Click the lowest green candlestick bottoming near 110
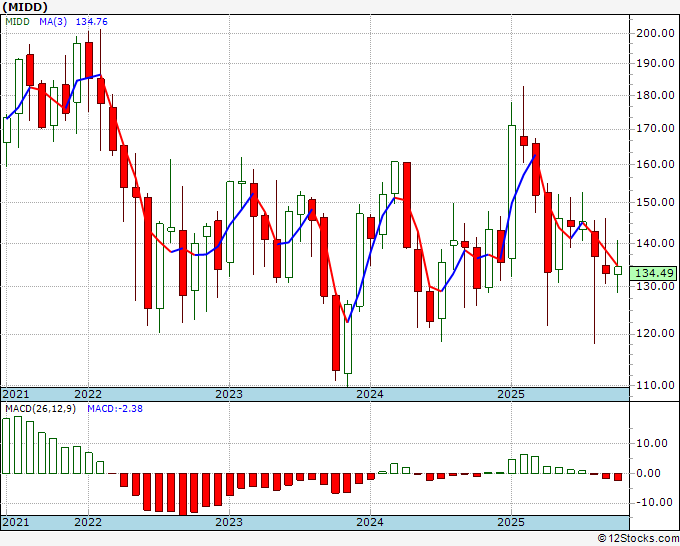 [348, 339]
